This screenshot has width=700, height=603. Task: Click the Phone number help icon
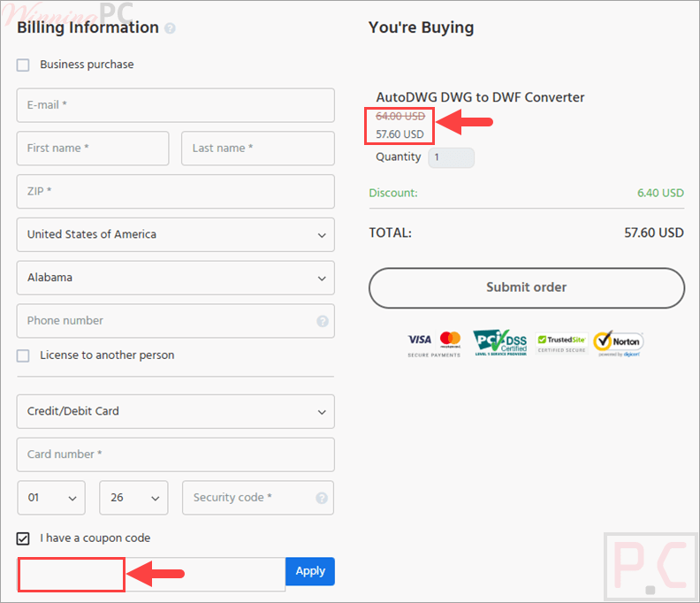point(323,321)
